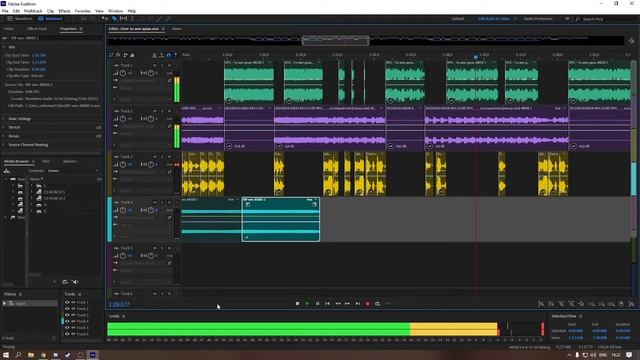The image size is (640, 360).
Task: Click the last zoom icon in zoom toolbar
Action: click(x=631, y=304)
